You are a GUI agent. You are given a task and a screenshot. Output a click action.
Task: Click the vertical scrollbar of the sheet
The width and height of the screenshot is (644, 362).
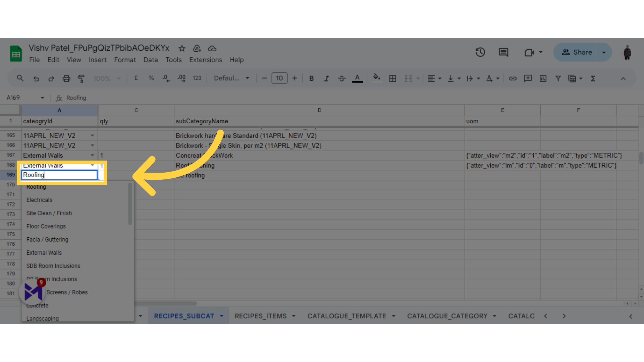(641, 158)
